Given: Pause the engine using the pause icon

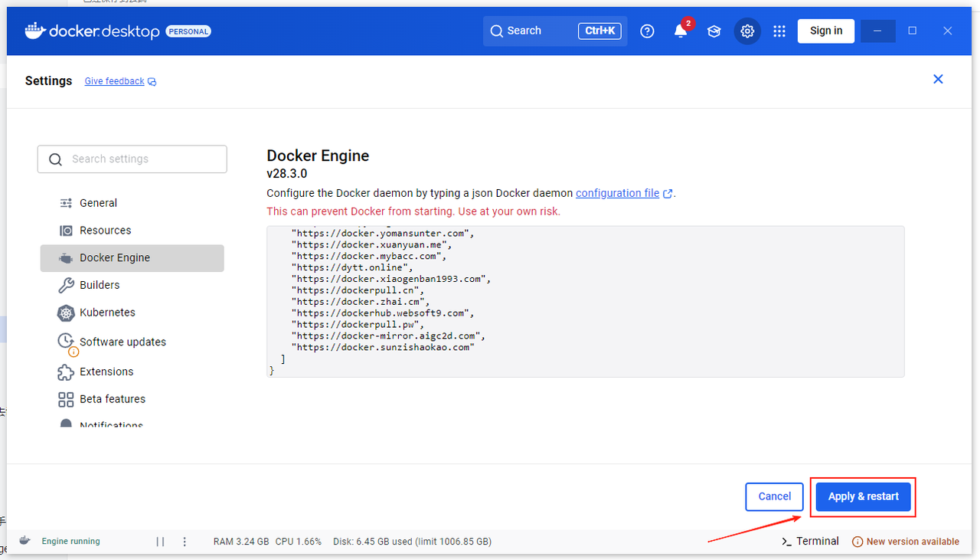Looking at the screenshot, I should pyautogui.click(x=160, y=542).
